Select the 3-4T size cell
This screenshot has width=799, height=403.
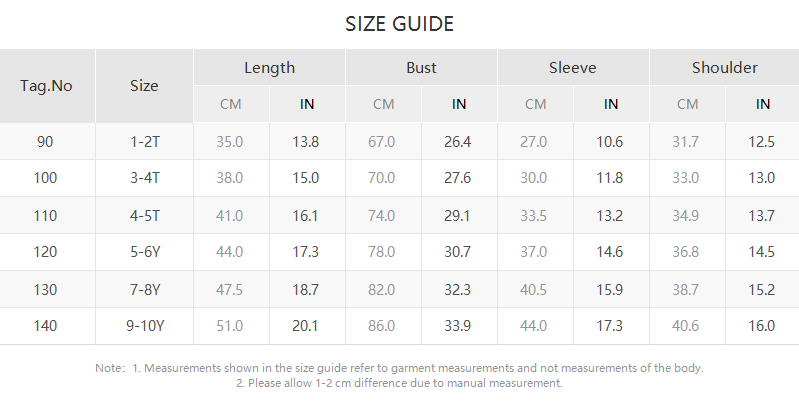(144, 178)
